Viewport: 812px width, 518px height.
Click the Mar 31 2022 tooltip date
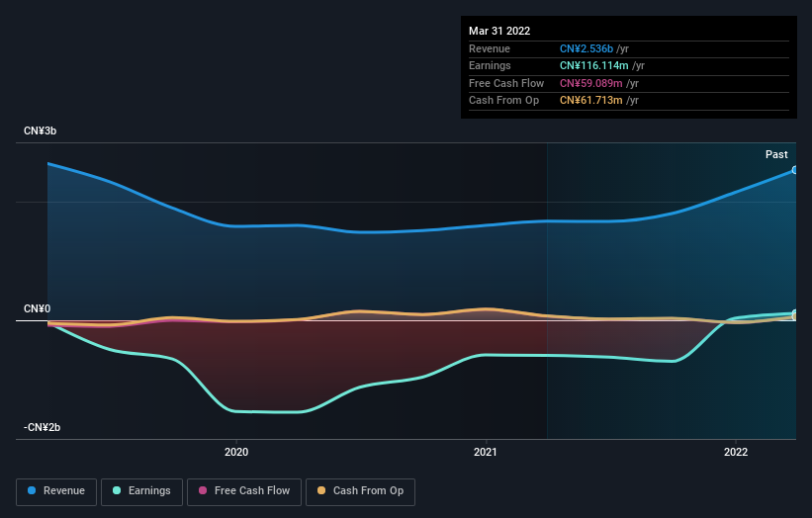500,31
